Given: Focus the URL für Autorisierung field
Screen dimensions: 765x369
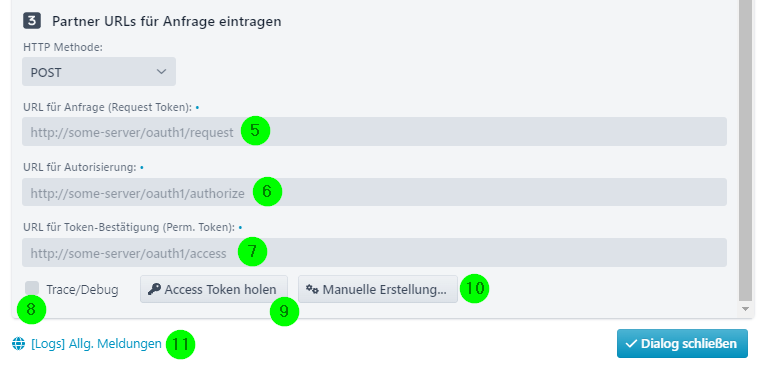Looking at the screenshot, I should (x=374, y=192).
